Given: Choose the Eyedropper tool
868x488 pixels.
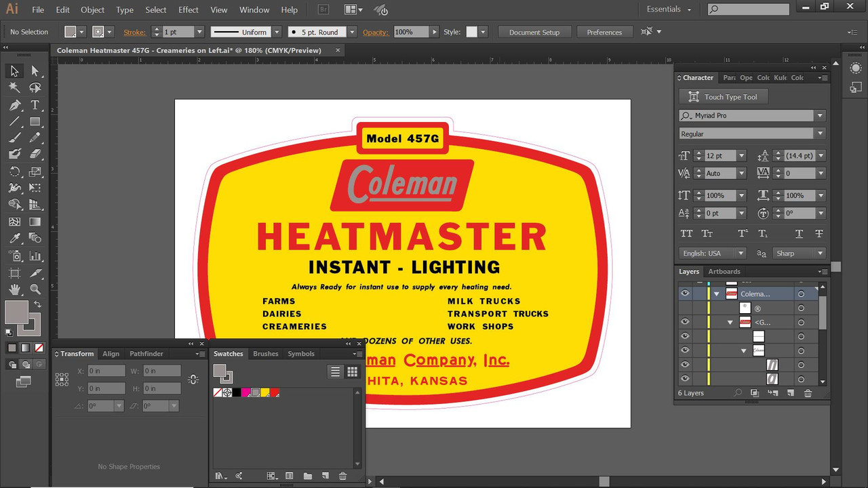Looking at the screenshot, I should (x=14, y=238).
